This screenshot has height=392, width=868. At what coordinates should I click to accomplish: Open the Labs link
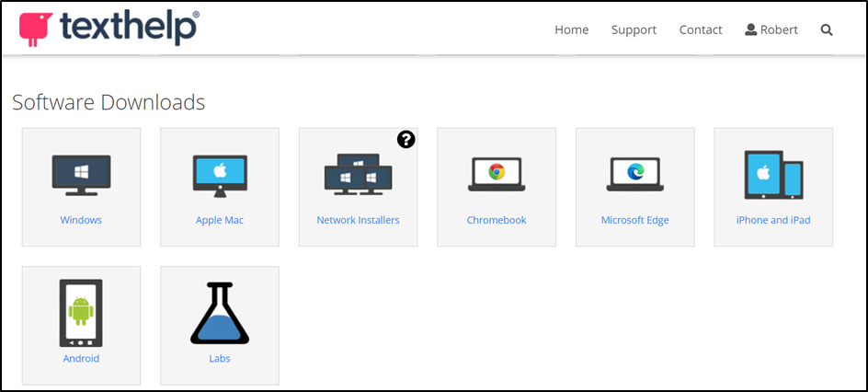point(220,358)
